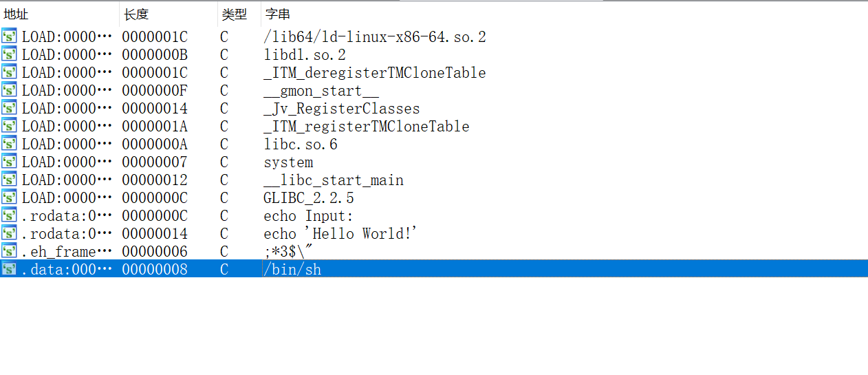
Task: Click string icon next to libdl.so.2 entry
Action: (10, 54)
